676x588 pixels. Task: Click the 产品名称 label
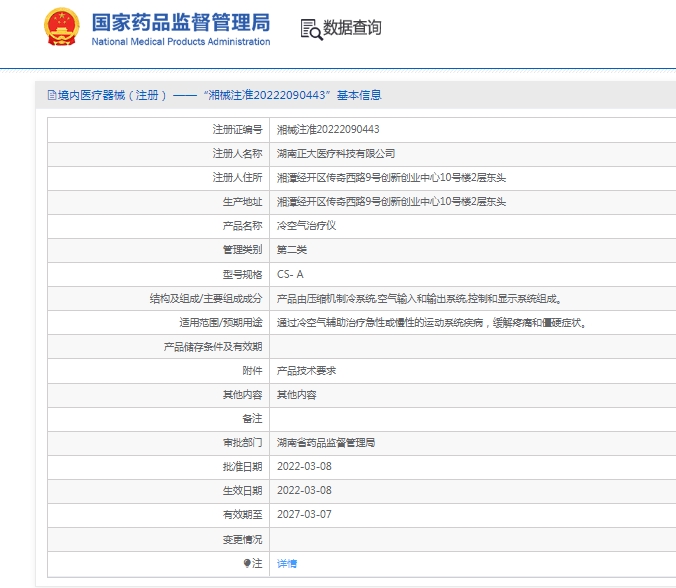click(242, 225)
